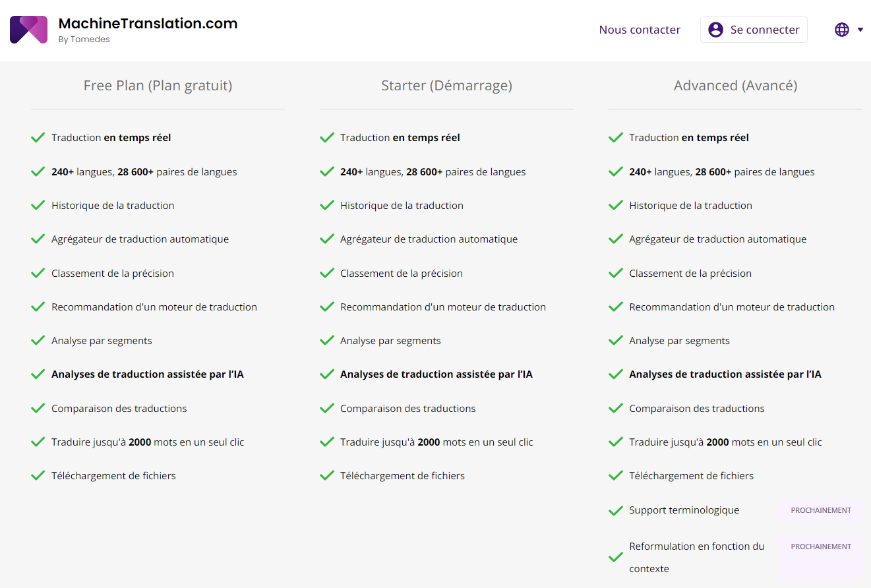Click the MachineTranslation.com site title
871x588 pixels.
point(148,24)
